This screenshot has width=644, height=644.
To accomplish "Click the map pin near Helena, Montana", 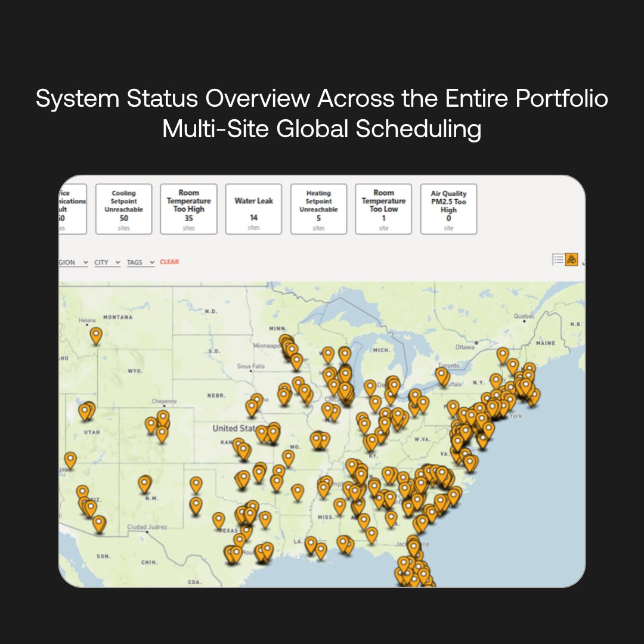I will tap(96, 336).
